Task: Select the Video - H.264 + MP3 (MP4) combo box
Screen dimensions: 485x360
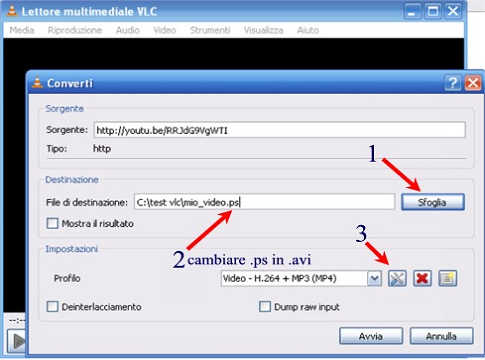Action: point(301,278)
